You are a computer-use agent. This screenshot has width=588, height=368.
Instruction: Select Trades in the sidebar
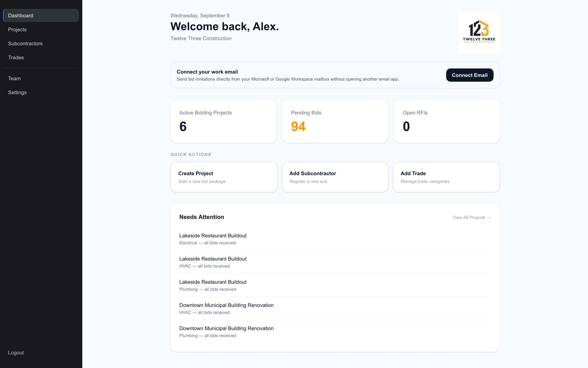click(41, 57)
